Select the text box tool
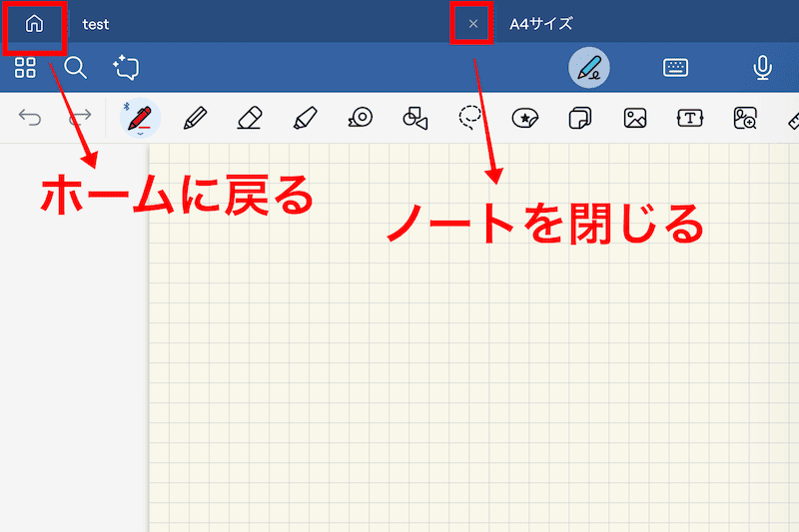Image resolution: width=799 pixels, height=532 pixels. 690,118
